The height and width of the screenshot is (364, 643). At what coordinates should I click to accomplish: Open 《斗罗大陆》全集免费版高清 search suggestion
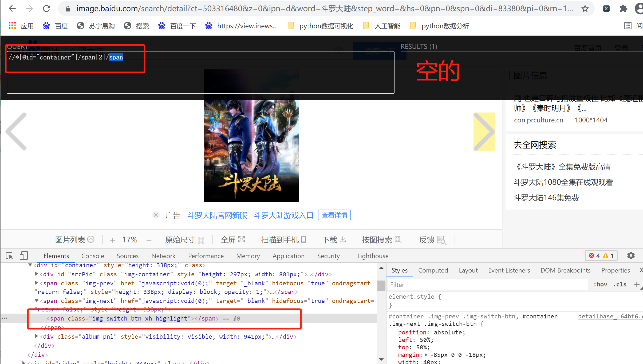(562, 167)
